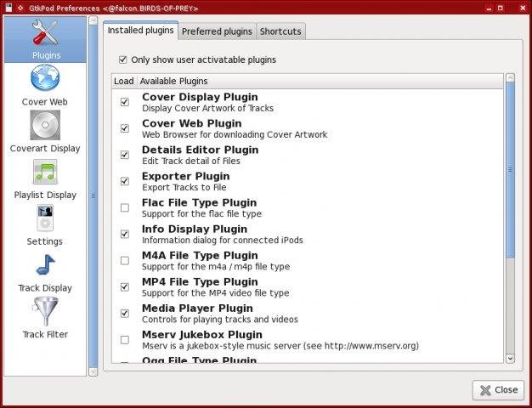The width and height of the screenshot is (532, 408).
Task: Switch to the Preferred plugins tab
Action: click(x=217, y=31)
